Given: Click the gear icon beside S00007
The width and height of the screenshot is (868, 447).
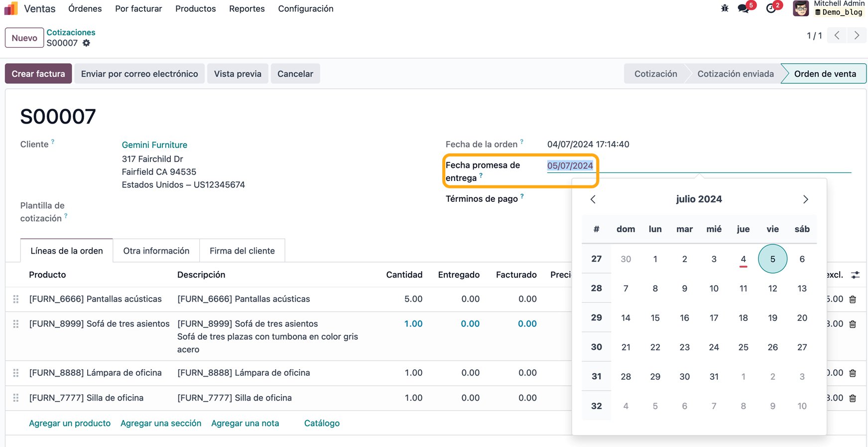Looking at the screenshot, I should click(86, 43).
